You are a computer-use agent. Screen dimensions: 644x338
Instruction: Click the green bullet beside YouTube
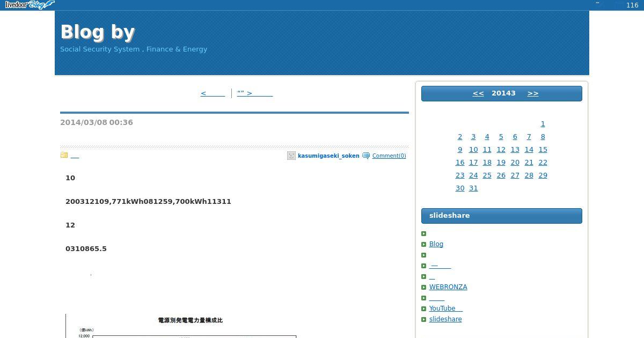pyautogui.click(x=424, y=308)
